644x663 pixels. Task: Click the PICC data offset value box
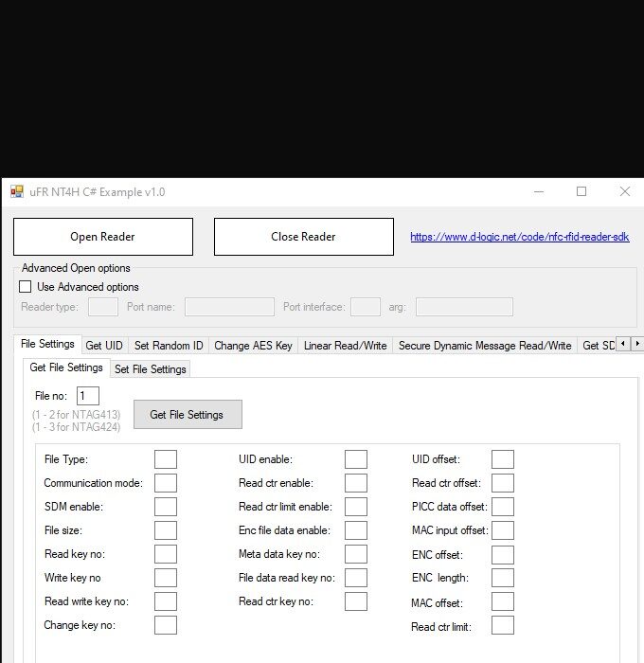[503, 507]
